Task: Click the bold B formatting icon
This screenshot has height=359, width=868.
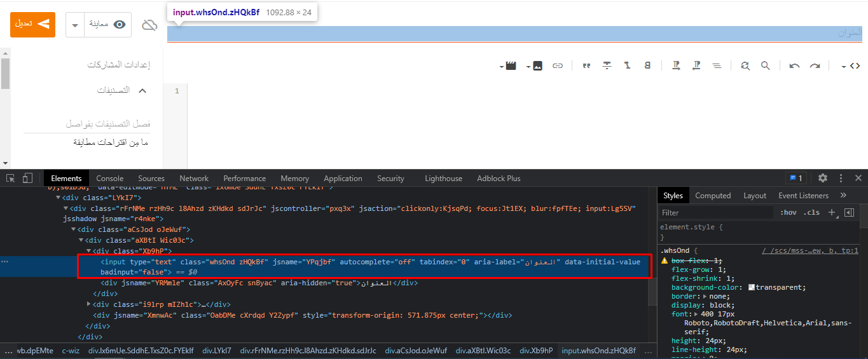Action: coord(647,65)
